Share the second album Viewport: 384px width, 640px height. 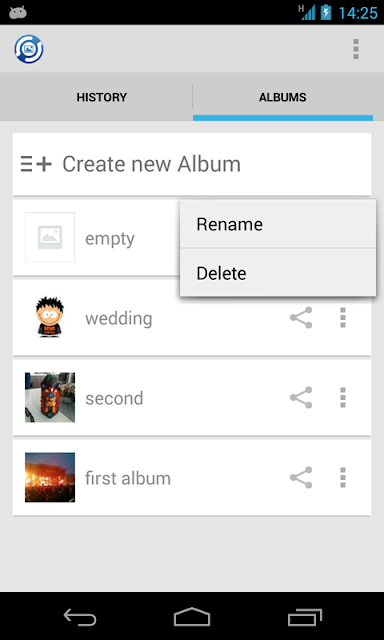(x=301, y=398)
